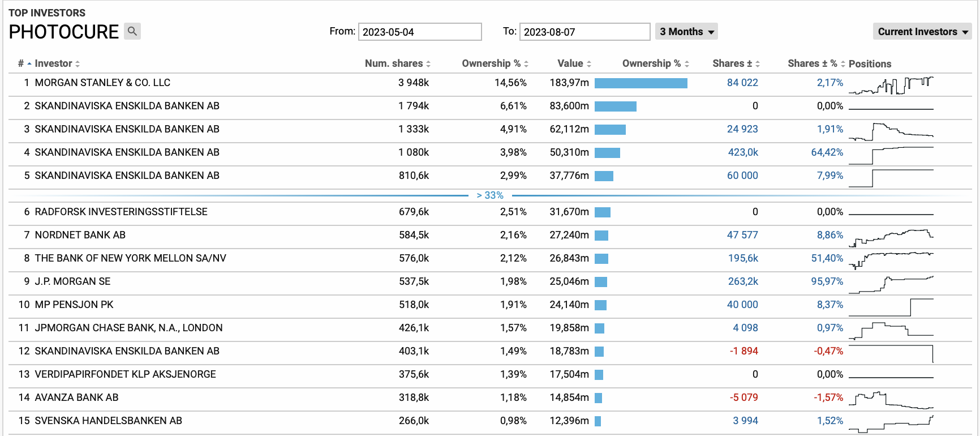This screenshot has height=436, width=980.
Task: Sort by Ownership % bar column header
Action: coord(656,63)
